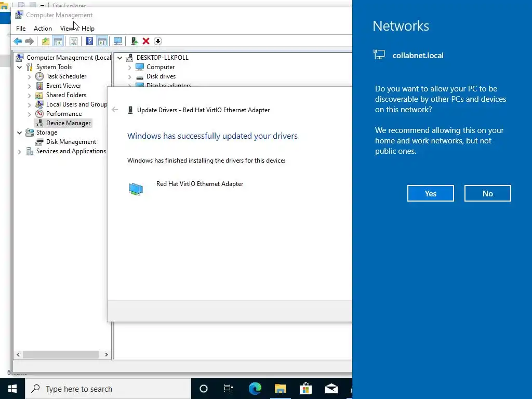Viewport: 532px width, 399px height.
Task: Click Task Scheduler clock icon
Action: 39,76
